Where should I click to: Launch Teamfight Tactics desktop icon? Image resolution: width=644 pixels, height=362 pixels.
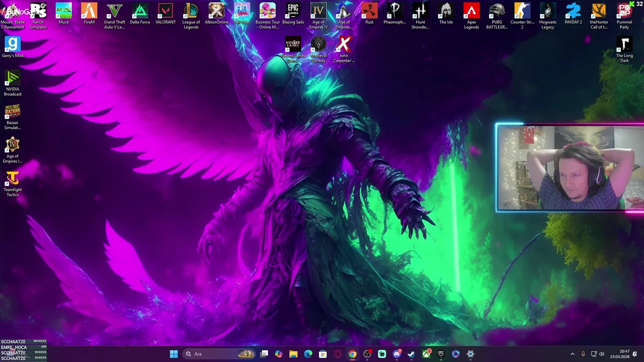tap(13, 184)
